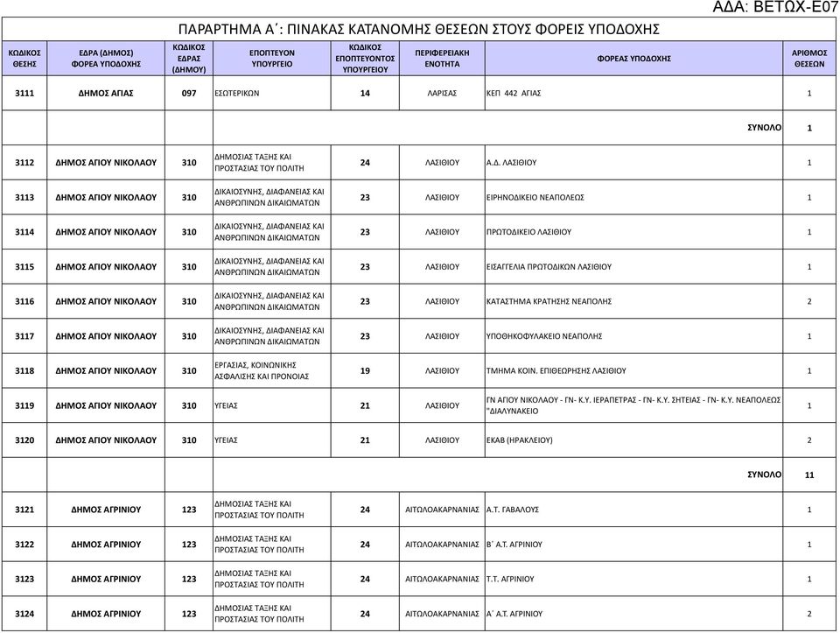The height and width of the screenshot is (633, 840).
Task: Click the ΚΩΔΙΚΟΣ ΕΠΟΠΤΕΥΟΝΤΟΣ ΥΠΟΥΡΓΕΙΟΥ header
Action: [x=365, y=59]
